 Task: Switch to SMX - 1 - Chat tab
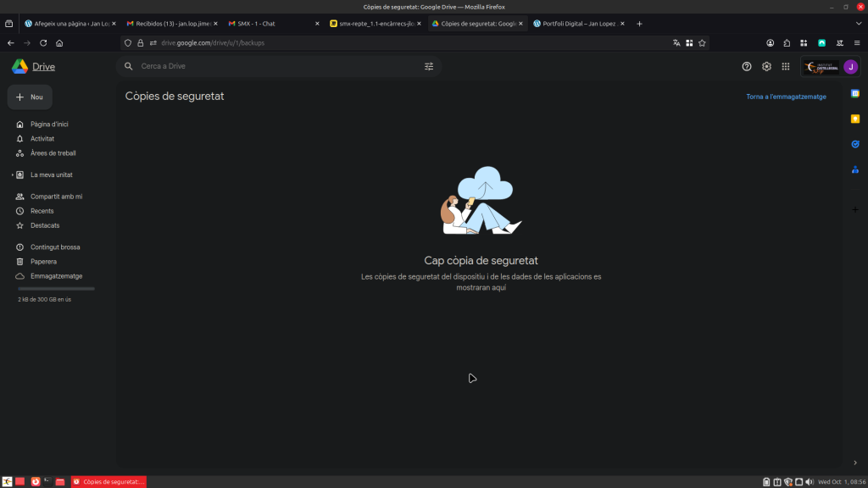coord(271,24)
